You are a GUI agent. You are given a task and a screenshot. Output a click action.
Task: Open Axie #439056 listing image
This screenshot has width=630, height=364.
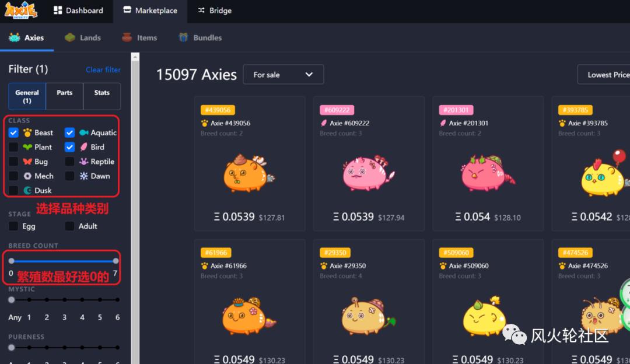(249, 173)
